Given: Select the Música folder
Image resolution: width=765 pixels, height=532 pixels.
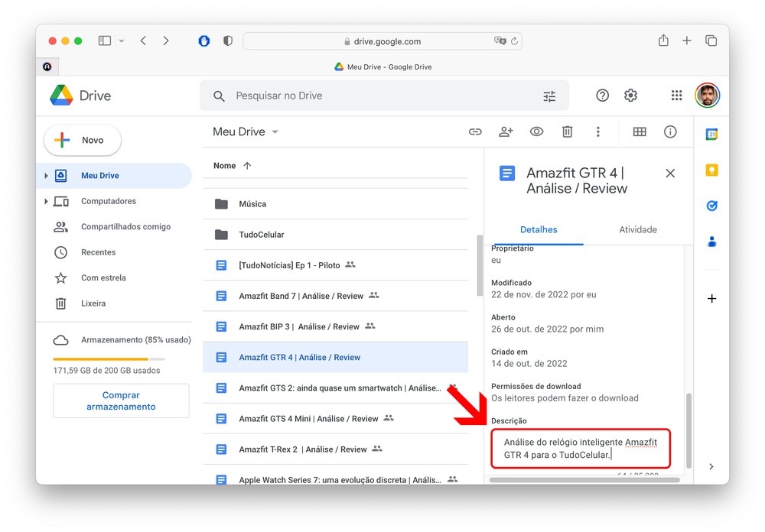Looking at the screenshot, I should [335, 204].
